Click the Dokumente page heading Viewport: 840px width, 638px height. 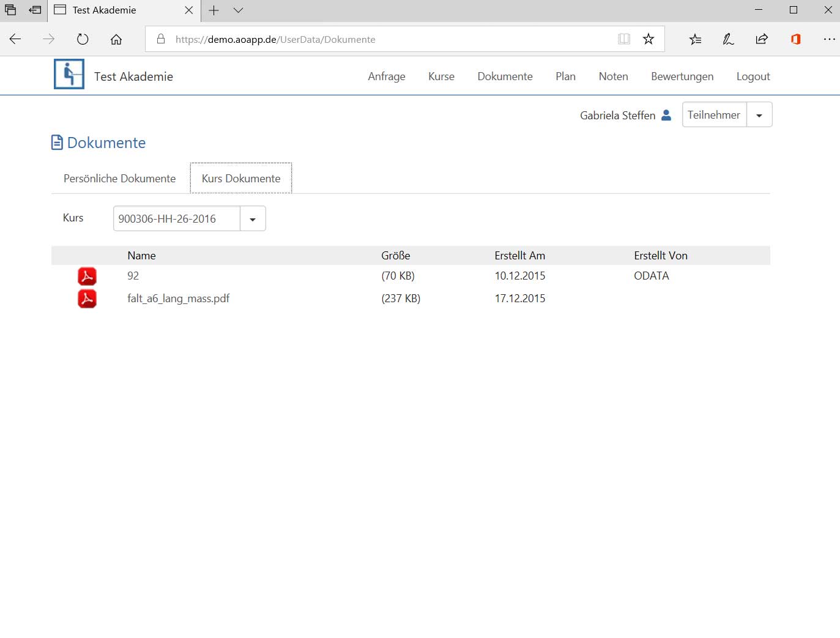[106, 143]
